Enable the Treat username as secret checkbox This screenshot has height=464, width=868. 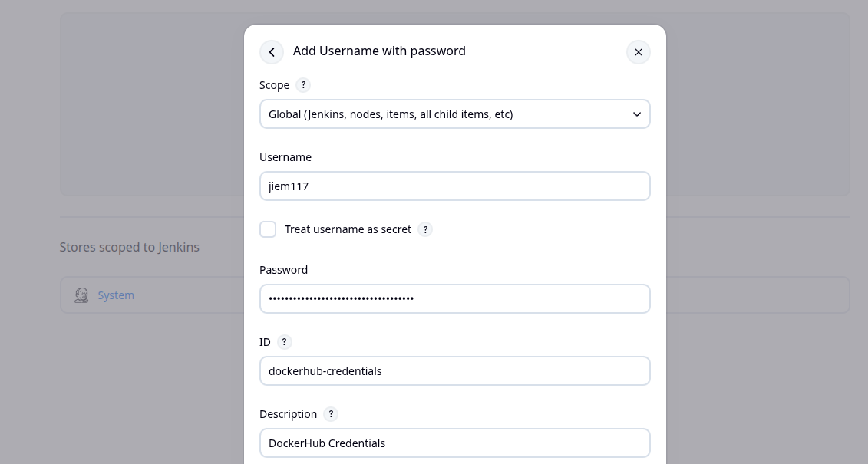(268, 229)
